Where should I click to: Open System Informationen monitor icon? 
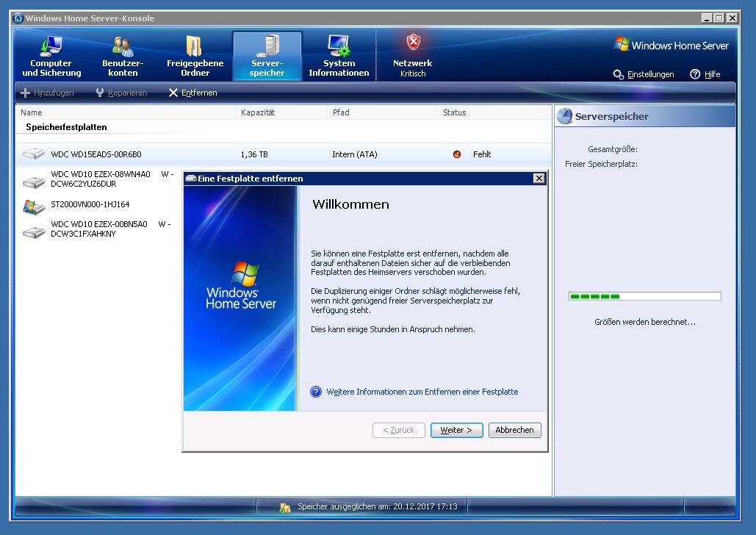[x=339, y=46]
